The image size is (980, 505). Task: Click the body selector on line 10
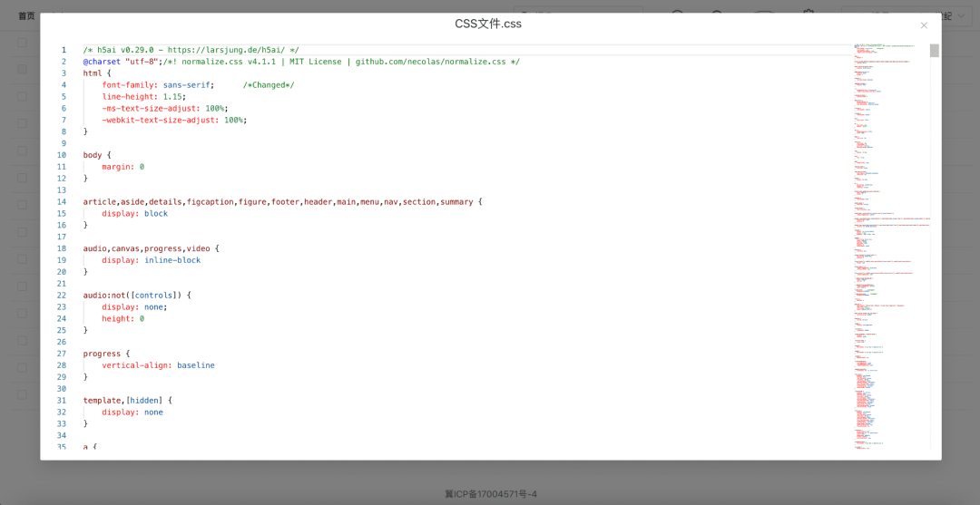(x=93, y=155)
